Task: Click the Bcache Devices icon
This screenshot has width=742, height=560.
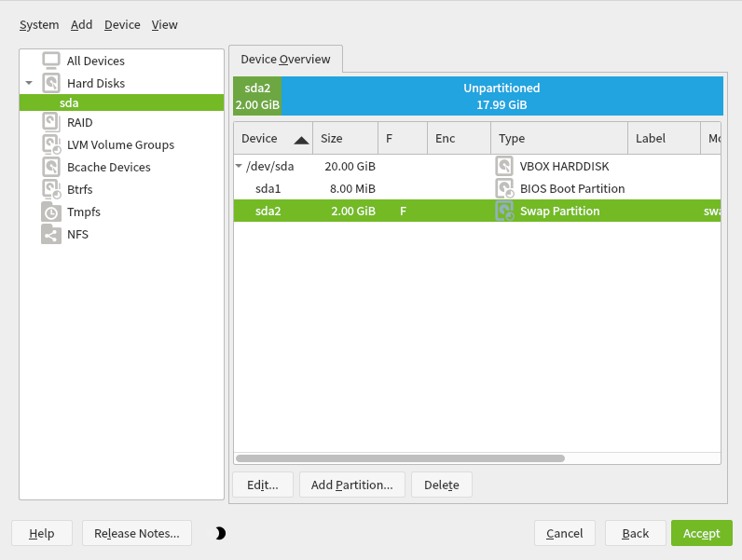Action: (51, 167)
